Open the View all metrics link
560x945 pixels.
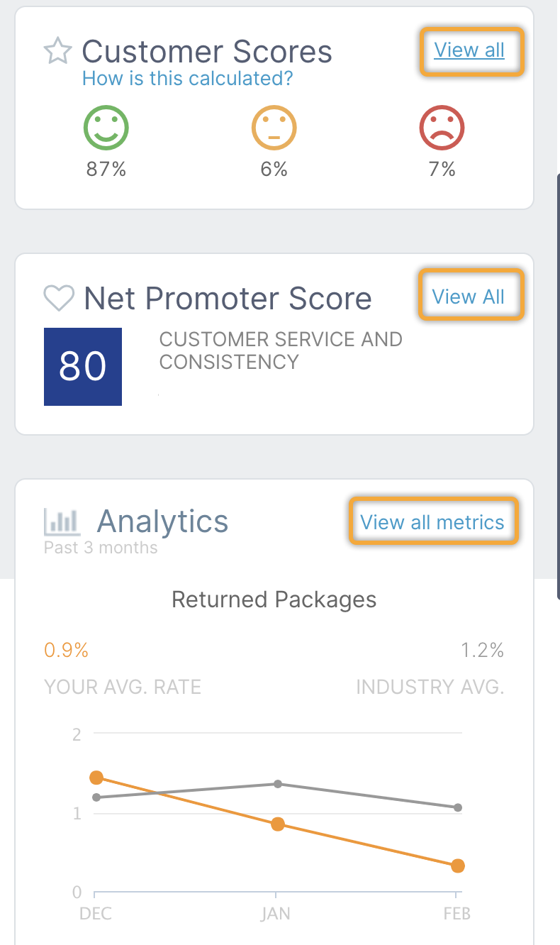(x=432, y=522)
